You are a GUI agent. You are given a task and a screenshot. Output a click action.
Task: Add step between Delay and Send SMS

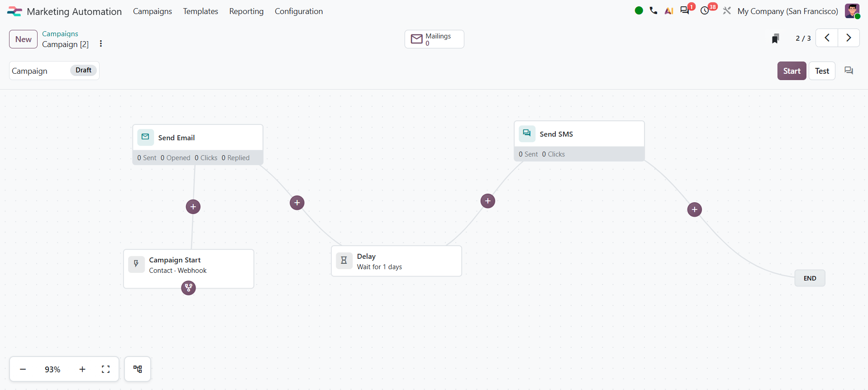(488, 201)
